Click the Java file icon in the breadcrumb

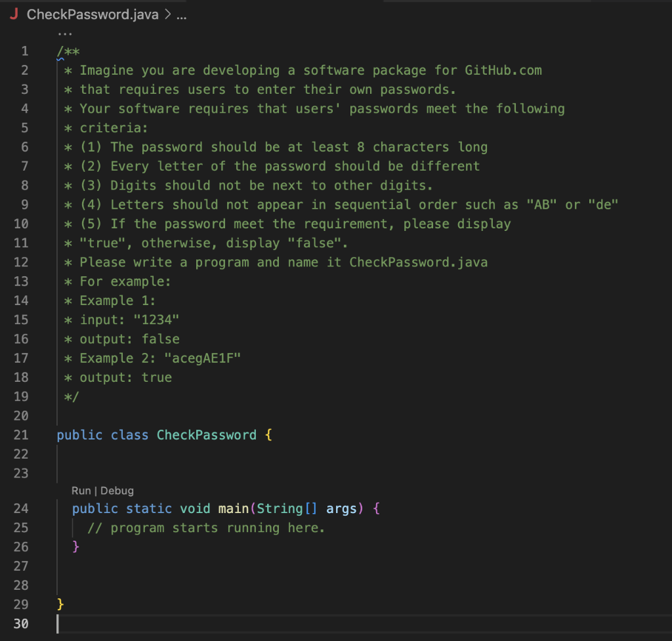click(13, 13)
